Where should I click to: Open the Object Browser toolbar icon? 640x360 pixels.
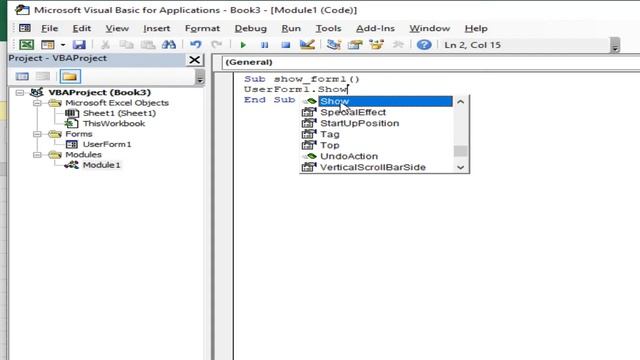(x=376, y=44)
